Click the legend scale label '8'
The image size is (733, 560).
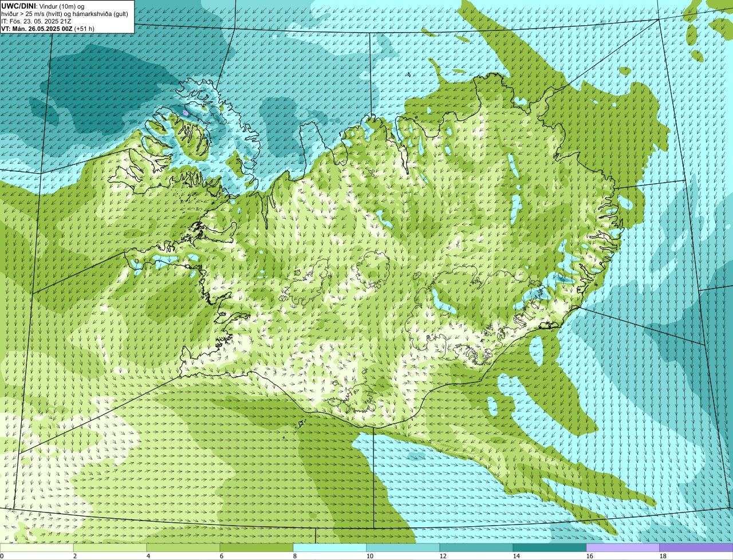tap(295, 556)
